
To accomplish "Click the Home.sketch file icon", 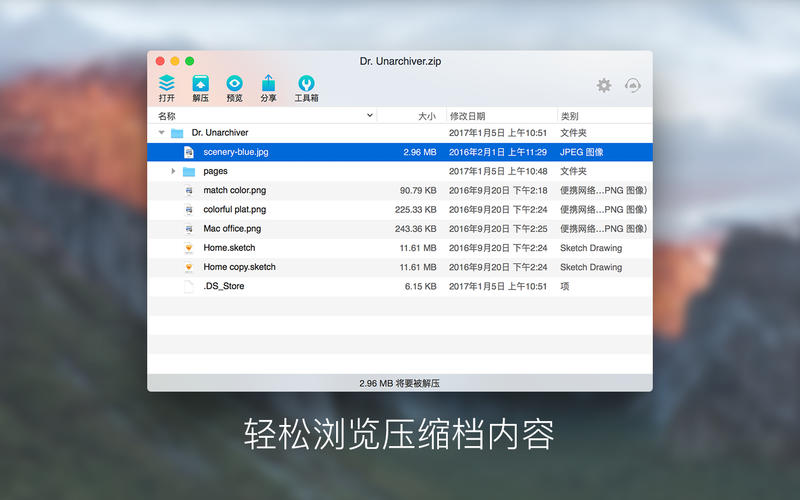I will [x=188, y=248].
